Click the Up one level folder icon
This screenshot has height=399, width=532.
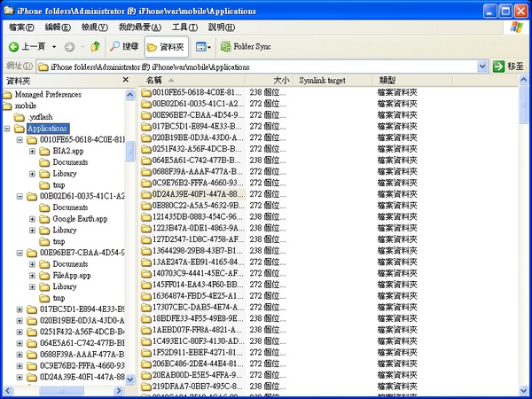point(95,46)
